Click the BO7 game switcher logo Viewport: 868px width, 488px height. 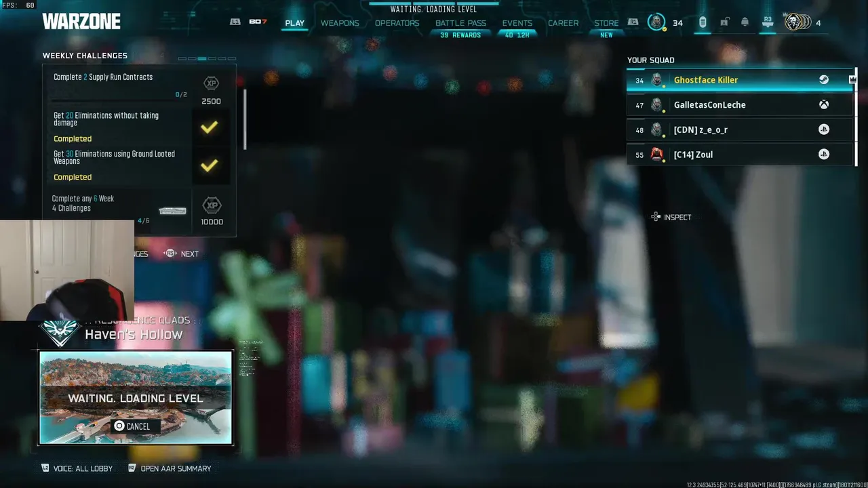[x=258, y=22]
